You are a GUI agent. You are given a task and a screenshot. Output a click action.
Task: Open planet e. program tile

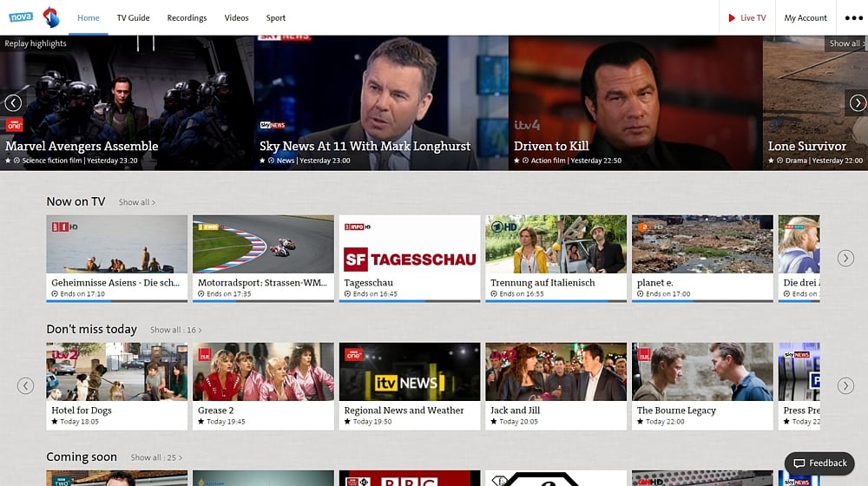(702, 259)
